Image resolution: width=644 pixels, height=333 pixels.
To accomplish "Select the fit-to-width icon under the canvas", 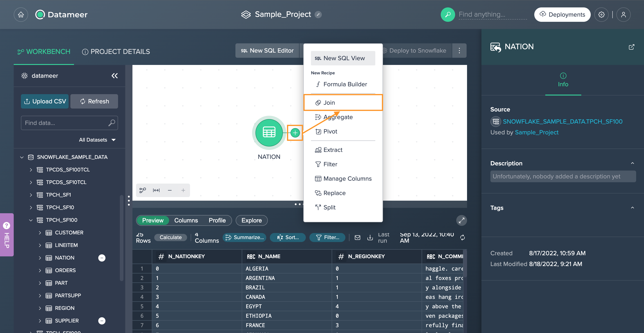I will click(x=156, y=190).
